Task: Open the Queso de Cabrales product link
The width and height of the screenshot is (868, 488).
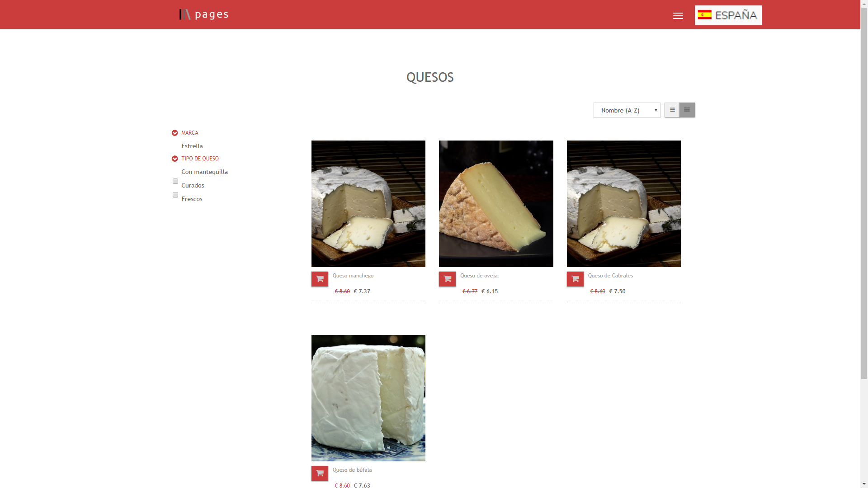Action: coord(610,276)
